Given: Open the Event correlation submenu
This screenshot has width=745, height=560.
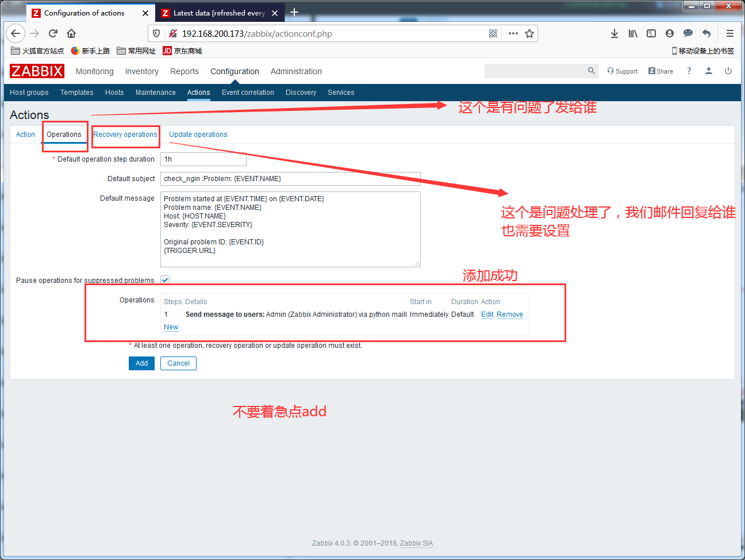Looking at the screenshot, I should point(248,93).
